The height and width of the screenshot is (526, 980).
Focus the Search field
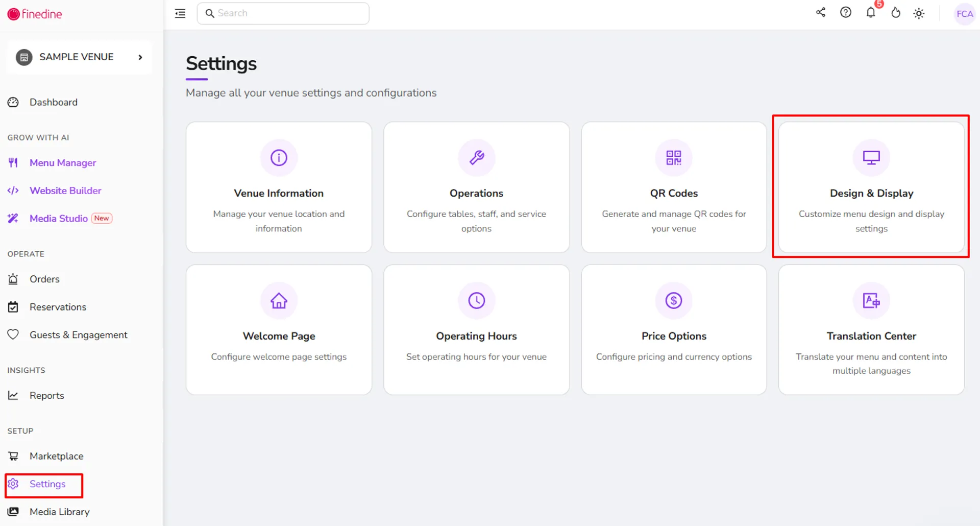[283, 13]
